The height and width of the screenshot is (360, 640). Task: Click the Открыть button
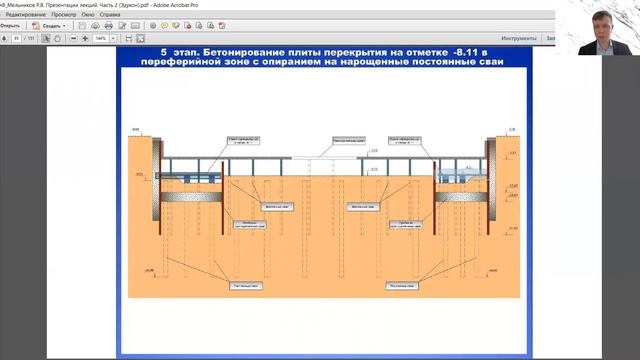click(10, 26)
